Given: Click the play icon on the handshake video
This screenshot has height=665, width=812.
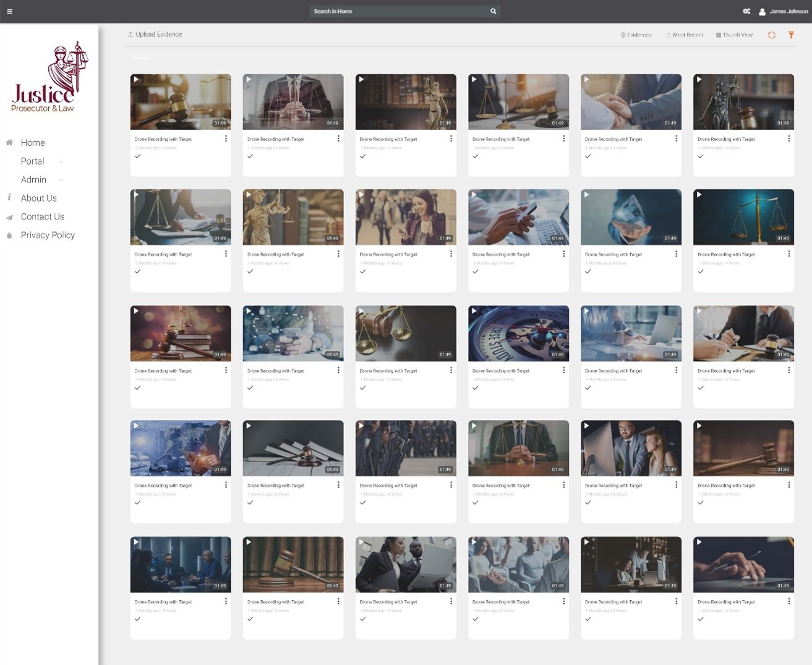Looking at the screenshot, I should coord(586,80).
